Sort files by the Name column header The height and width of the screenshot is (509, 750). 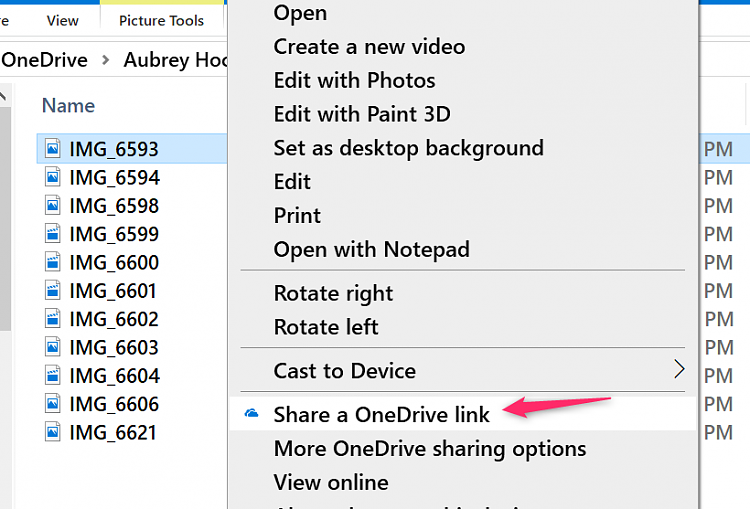[x=68, y=105]
